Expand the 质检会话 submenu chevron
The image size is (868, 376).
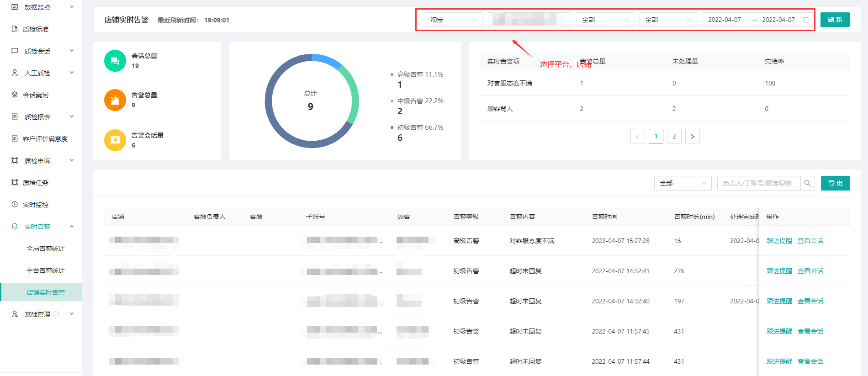(x=72, y=51)
